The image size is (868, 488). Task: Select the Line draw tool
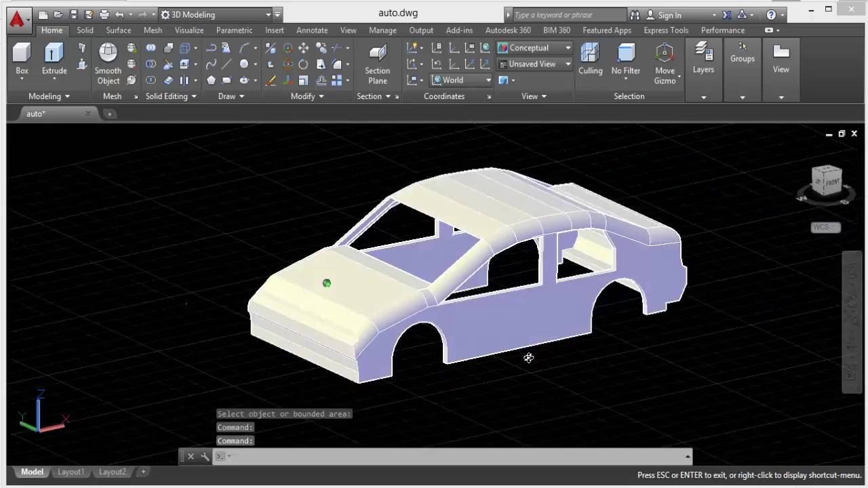(226, 64)
